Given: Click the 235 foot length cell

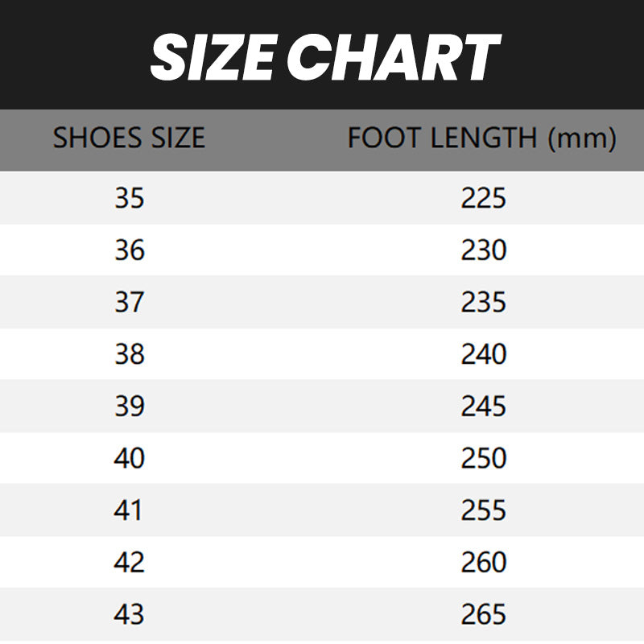Looking at the screenshot, I should [x=483, y=303].
